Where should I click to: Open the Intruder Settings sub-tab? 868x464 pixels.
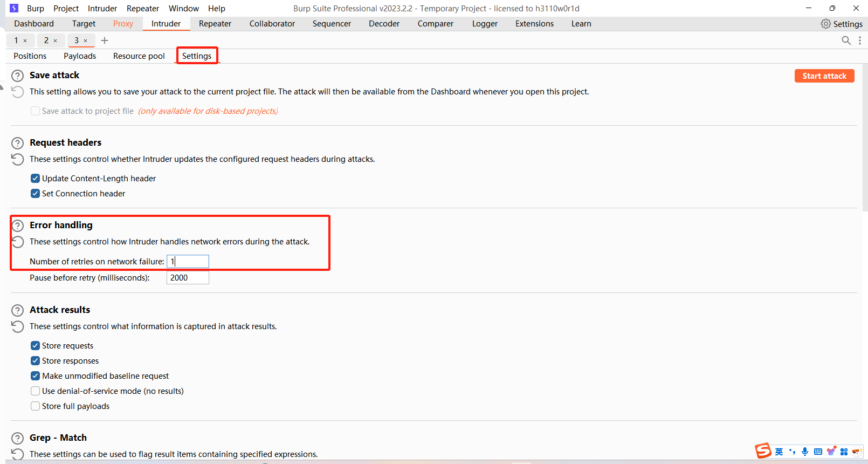pos(197,56)
